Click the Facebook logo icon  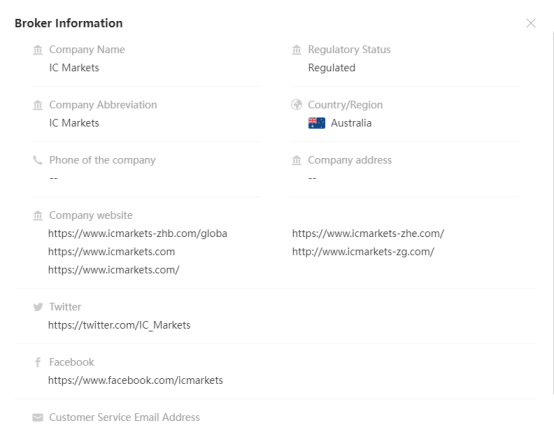pyautogui.click(x=38, y=362)
